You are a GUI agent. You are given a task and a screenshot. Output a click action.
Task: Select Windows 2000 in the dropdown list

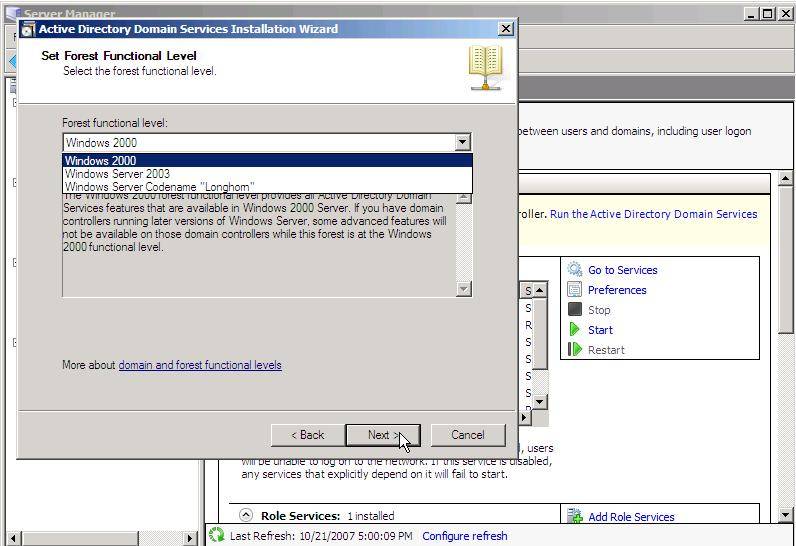pyautogui.click(x=268, y=160)
